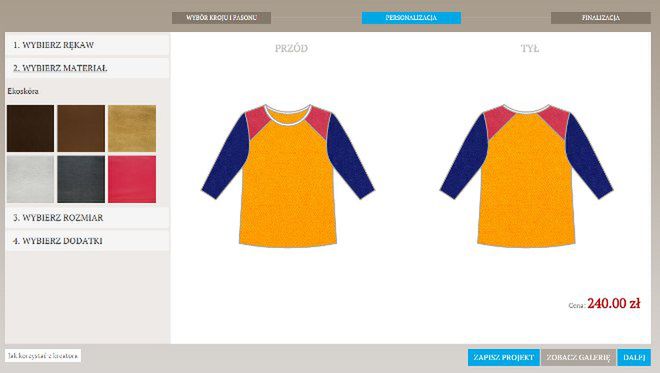Click the back view shirt preview
This screenshot has width=660, height=373.
tap(527, 176)
